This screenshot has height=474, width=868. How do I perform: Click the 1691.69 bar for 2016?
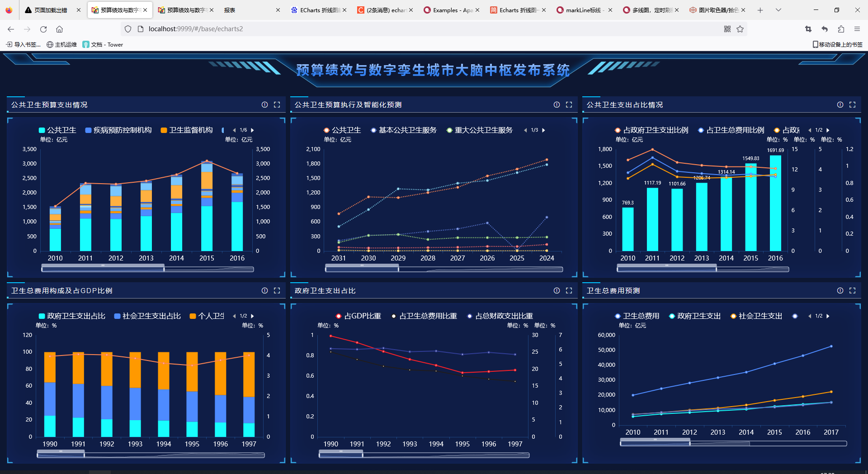pyautogui.click(x=775, y=203)
